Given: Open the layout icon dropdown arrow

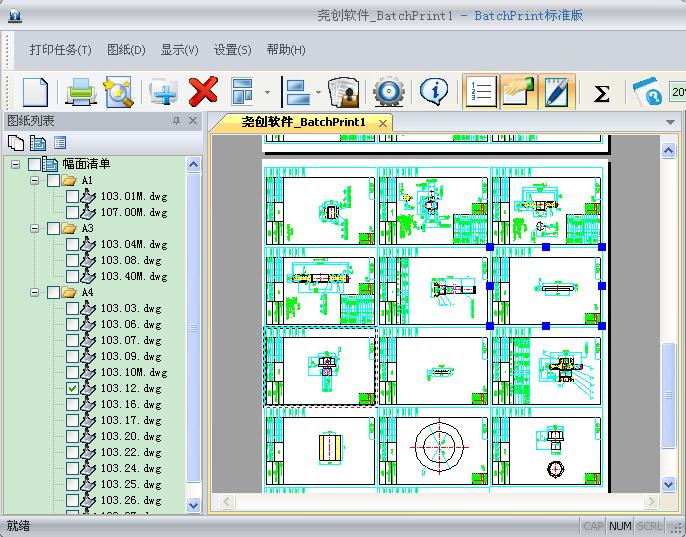Looking at the screenshot, I should pyautogui.click(x=267, y=93).
